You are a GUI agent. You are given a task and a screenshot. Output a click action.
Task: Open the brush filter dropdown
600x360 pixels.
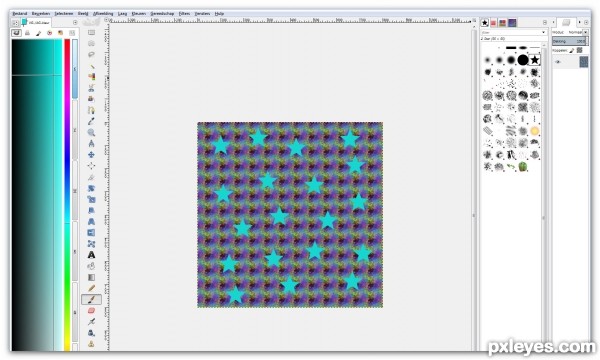click(513, 33)
